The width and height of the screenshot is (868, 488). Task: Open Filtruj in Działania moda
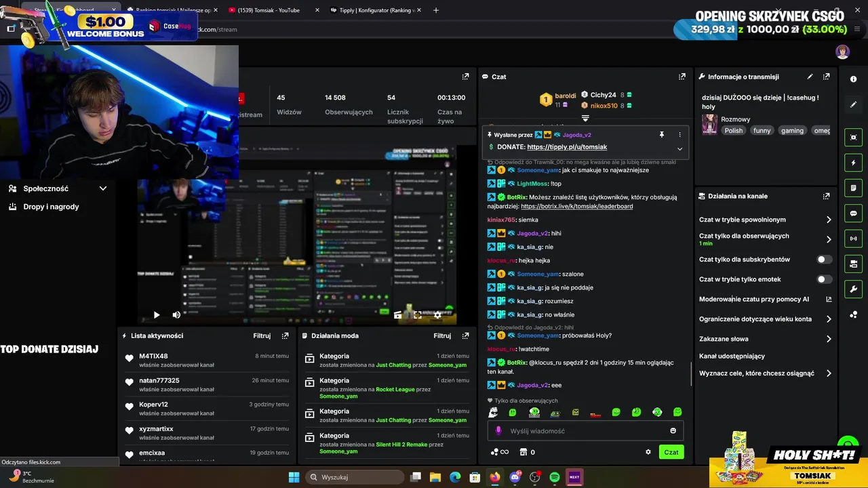442,335
